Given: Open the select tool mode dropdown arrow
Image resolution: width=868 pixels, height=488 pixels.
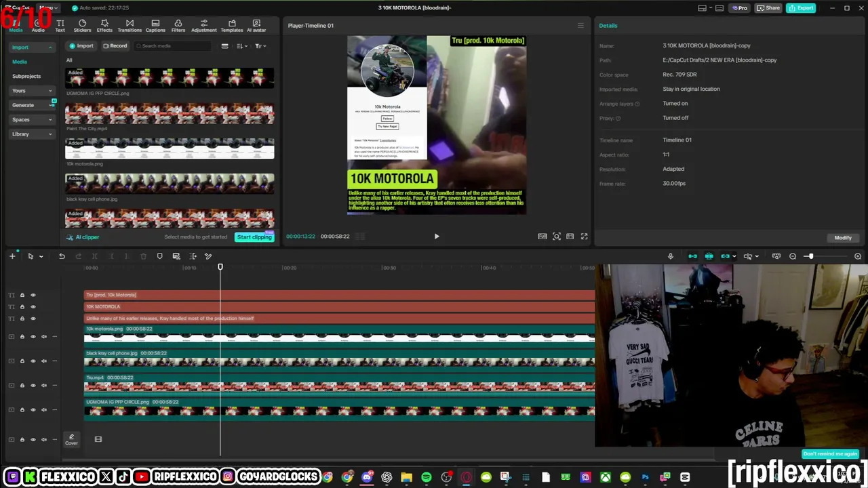Looking at the screenshot, I should 41,256.
